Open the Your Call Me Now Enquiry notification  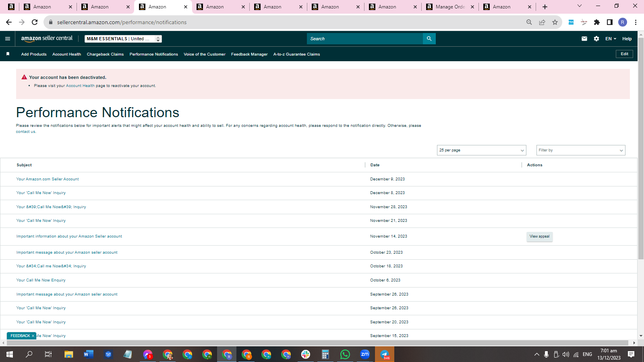point(41,280)
